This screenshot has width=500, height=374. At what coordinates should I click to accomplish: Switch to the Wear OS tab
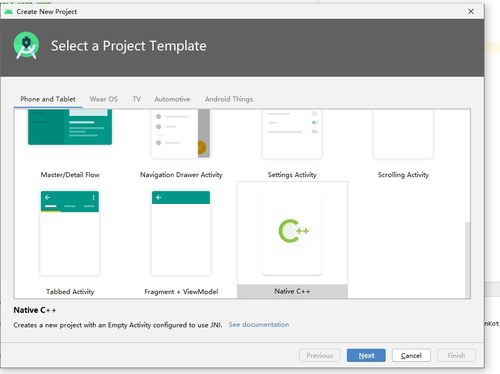coord(104,99)
